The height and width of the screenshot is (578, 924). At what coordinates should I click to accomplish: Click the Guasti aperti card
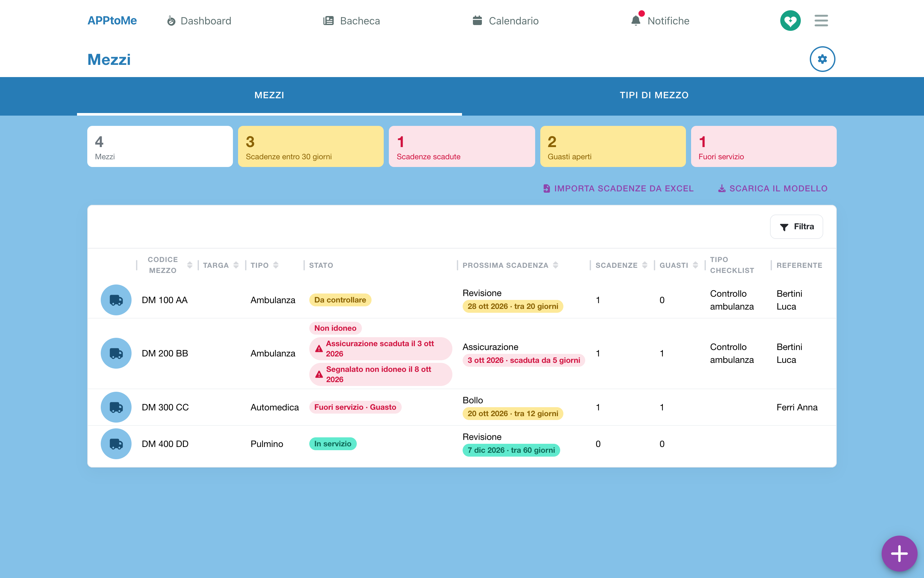[612, 146]
